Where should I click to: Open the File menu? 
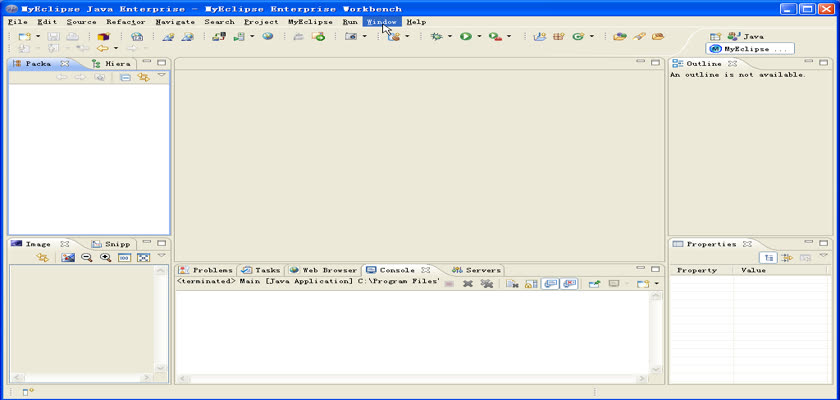pyautogui.click(x=17, y=22)
